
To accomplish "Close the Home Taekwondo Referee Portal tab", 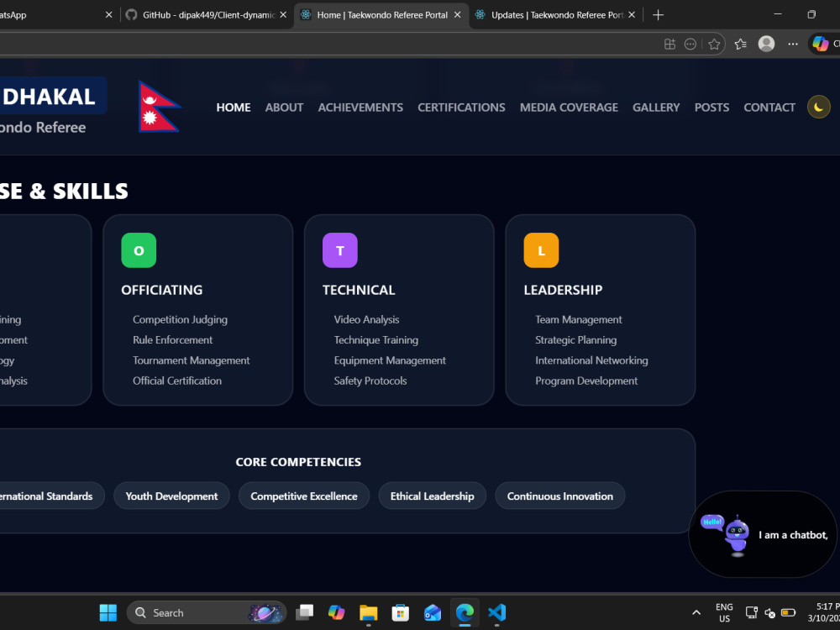I will (x=458, y=15).
